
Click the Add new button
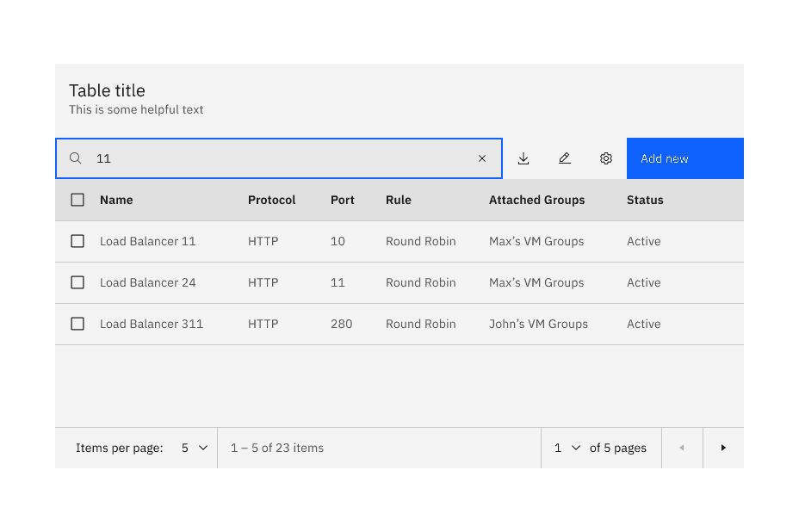pyautogui.click(x=684, y=158)
